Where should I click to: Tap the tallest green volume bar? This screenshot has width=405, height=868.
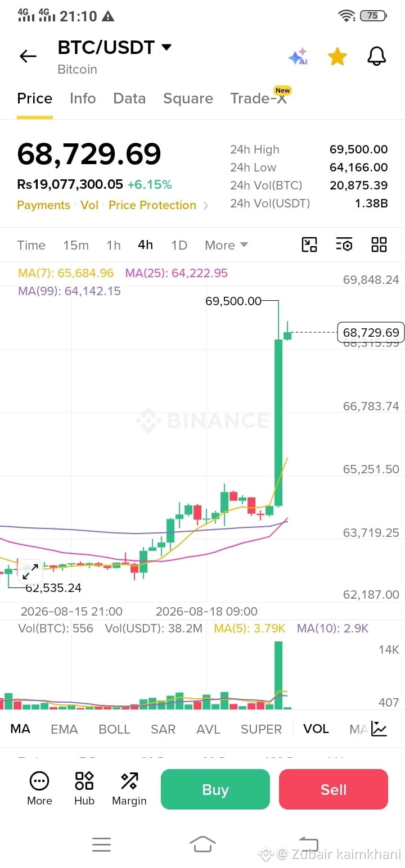click(278, 675)
